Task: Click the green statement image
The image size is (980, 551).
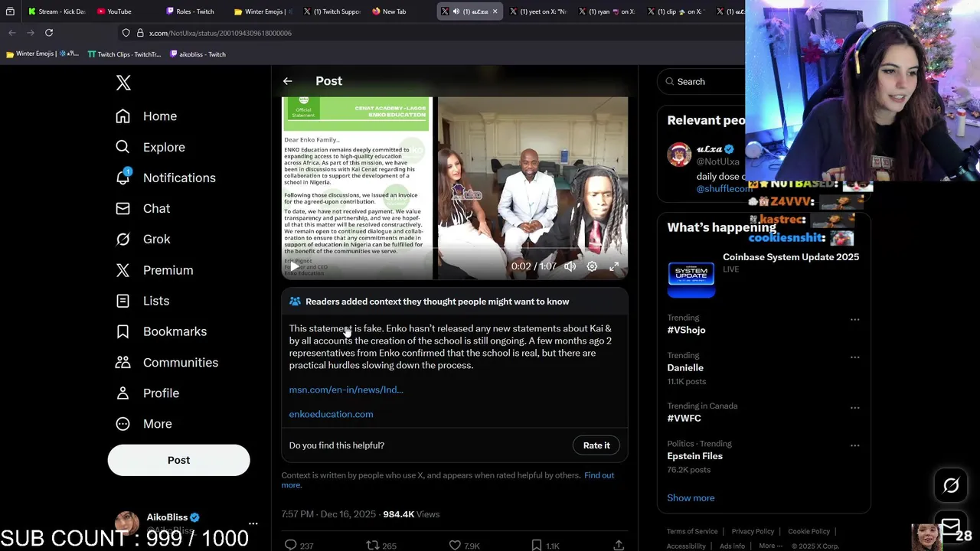Action: click(x=357, y=187)
